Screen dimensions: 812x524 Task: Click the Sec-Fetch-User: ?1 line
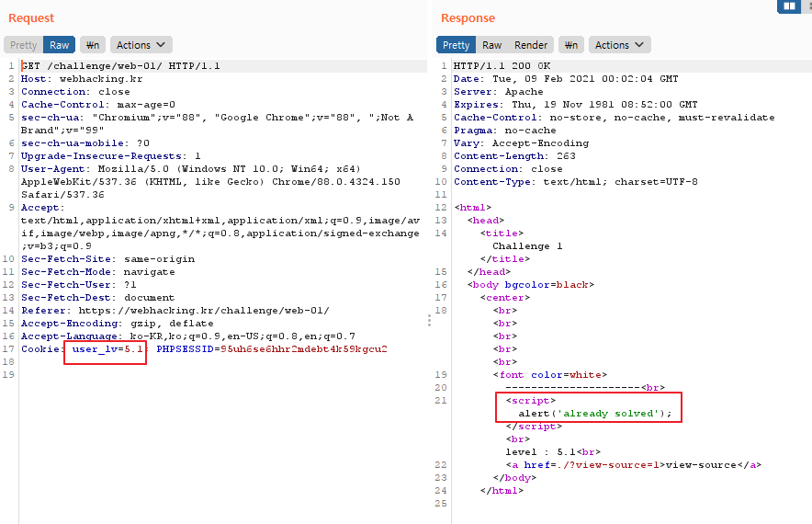pyautogui.click(x=79, y=285)
